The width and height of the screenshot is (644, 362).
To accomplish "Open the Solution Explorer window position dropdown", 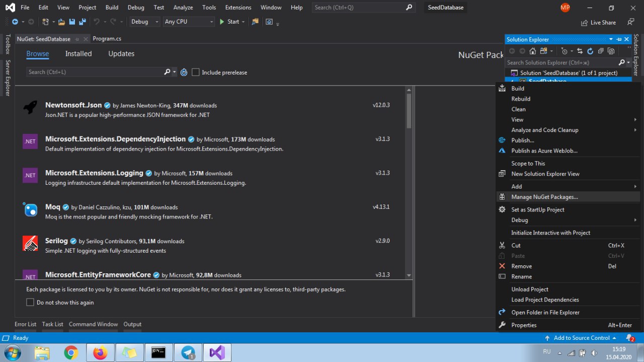I will (611, 39).
